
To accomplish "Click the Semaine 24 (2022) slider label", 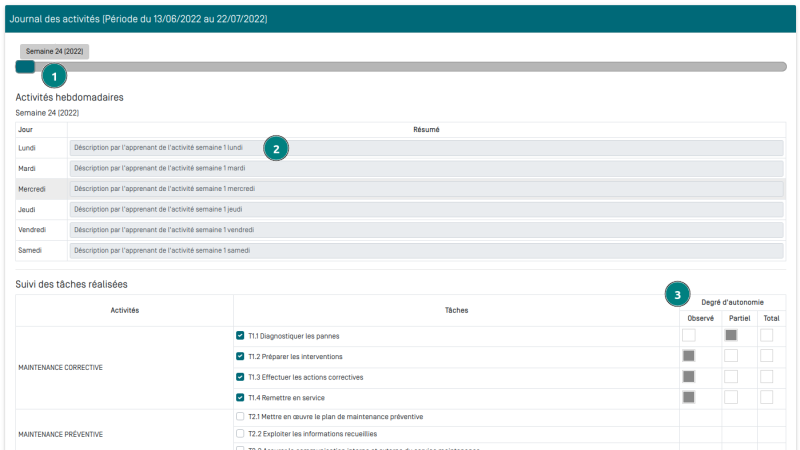I will [x=54, y=51].
